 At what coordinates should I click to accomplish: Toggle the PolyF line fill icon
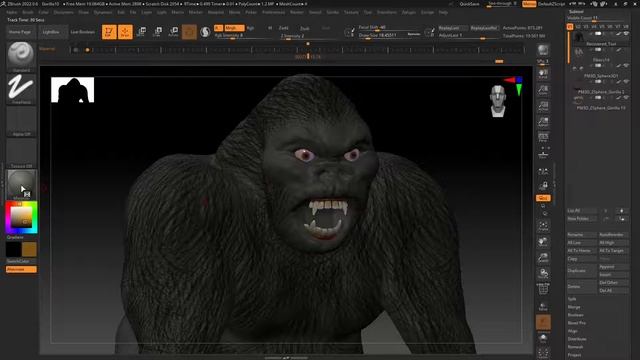pyautogui.click(x=543, y=289)
